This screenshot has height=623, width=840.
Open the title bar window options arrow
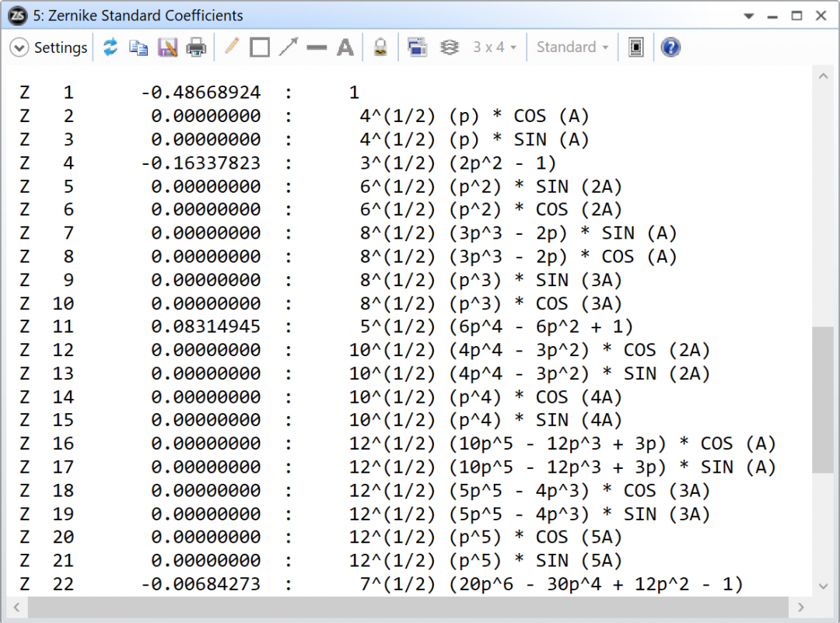point(748,16)
